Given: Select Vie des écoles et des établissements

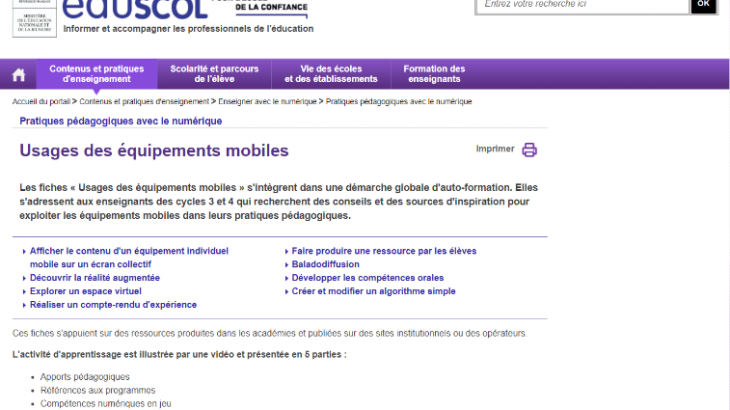Looking at the screenshot, I should click(x=331, y=74).
